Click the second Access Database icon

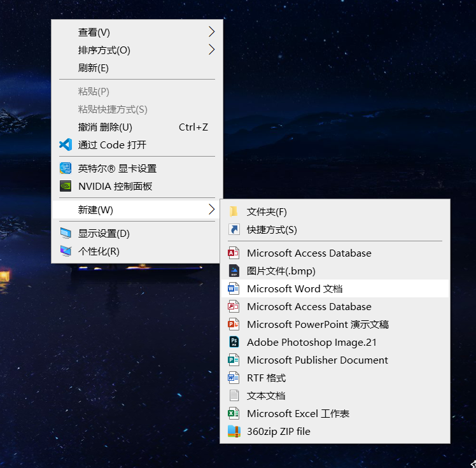[x=234, y=306]
